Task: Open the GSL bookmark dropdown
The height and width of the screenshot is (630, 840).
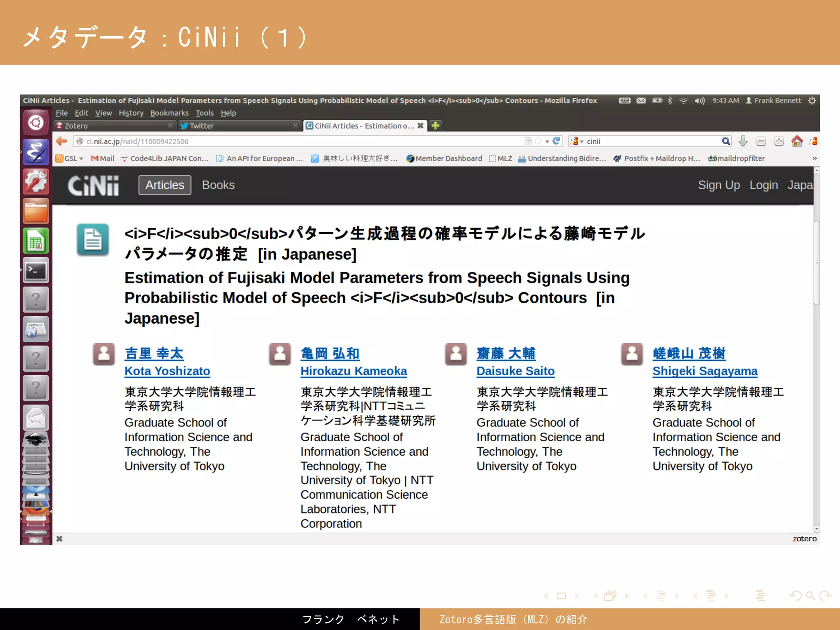Action: click(69, 158)
